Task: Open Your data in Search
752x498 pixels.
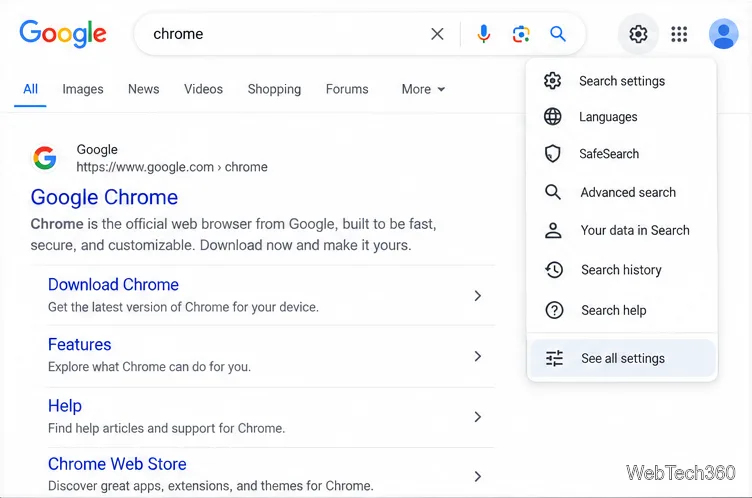Action: pyautogui.click(x=622, y=230)
